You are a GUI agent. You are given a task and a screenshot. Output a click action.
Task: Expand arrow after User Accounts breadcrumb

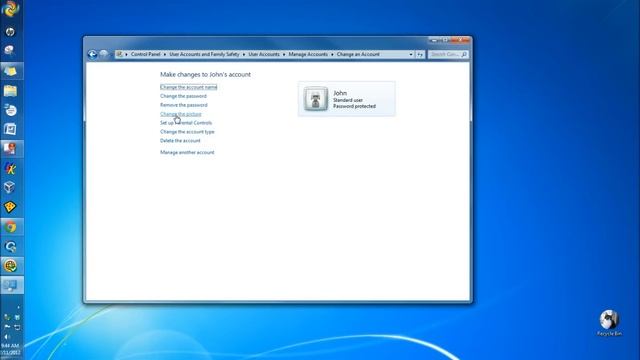pos(284,54)
